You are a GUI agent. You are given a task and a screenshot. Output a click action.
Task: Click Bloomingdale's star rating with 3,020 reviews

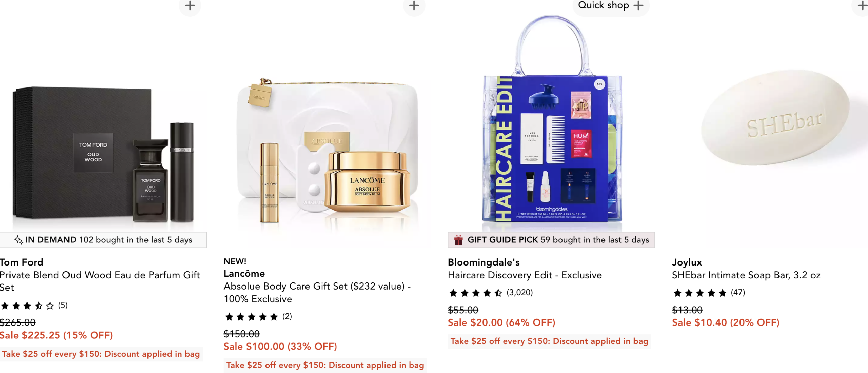[491, 293]
